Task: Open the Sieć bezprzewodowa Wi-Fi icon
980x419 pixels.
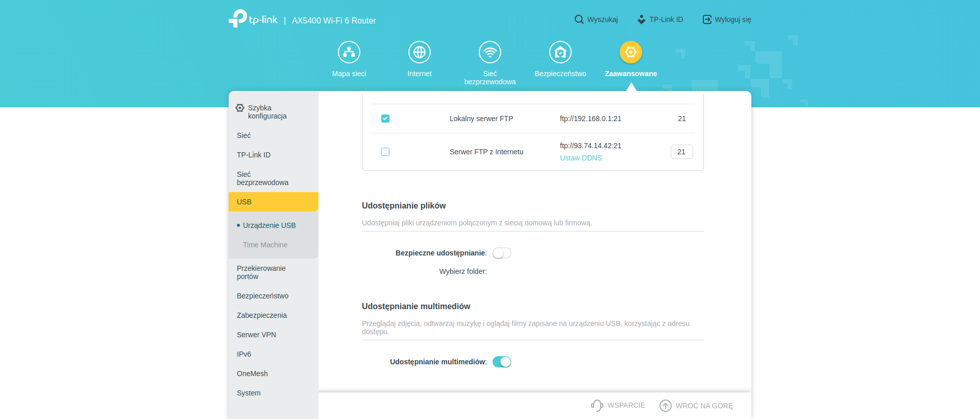Action: tap(490, 52)
